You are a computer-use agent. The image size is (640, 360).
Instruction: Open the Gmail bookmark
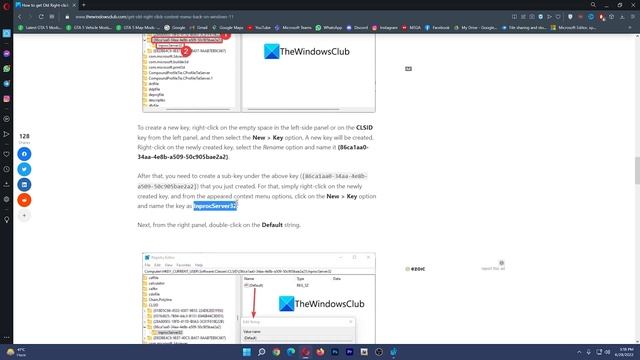[x=198, y=28]
